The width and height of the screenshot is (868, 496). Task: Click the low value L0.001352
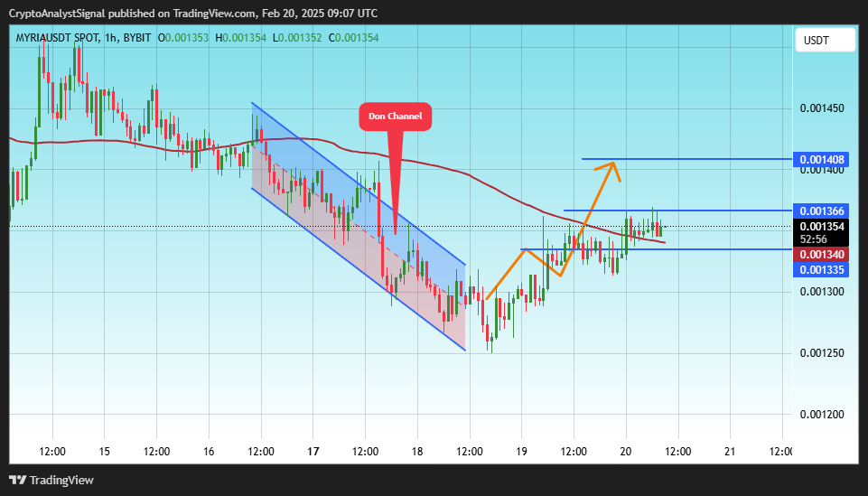pos(297,38)
